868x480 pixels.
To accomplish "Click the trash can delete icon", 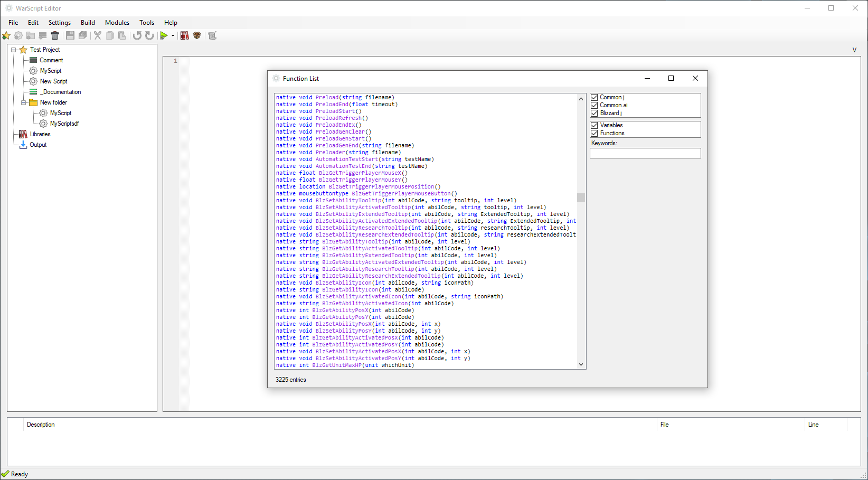I will coord(55,35).
